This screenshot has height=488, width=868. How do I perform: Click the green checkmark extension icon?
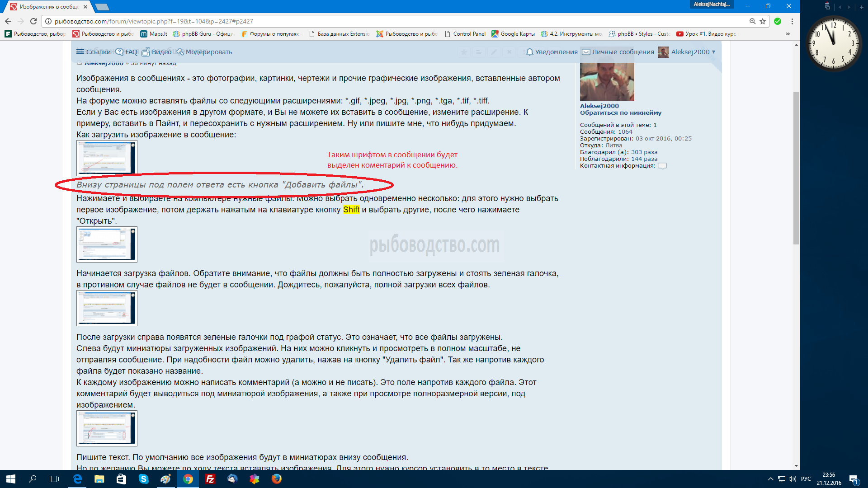(778, 21)
